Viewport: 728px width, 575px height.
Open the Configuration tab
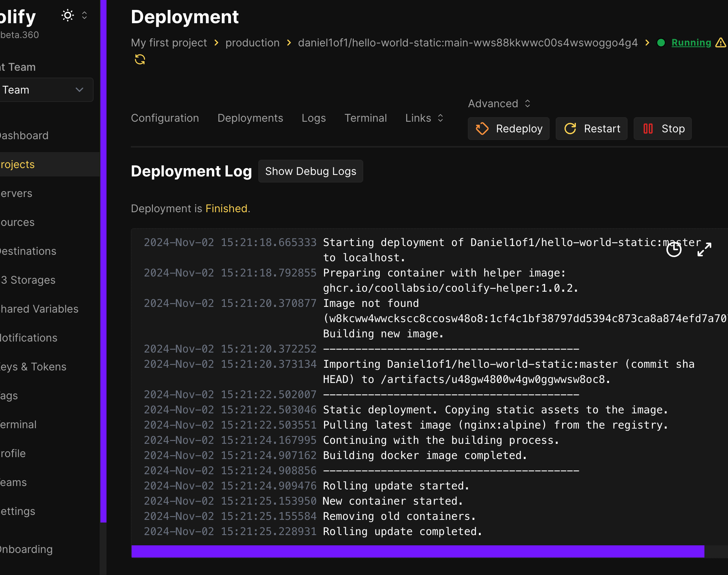pos(165,118)
